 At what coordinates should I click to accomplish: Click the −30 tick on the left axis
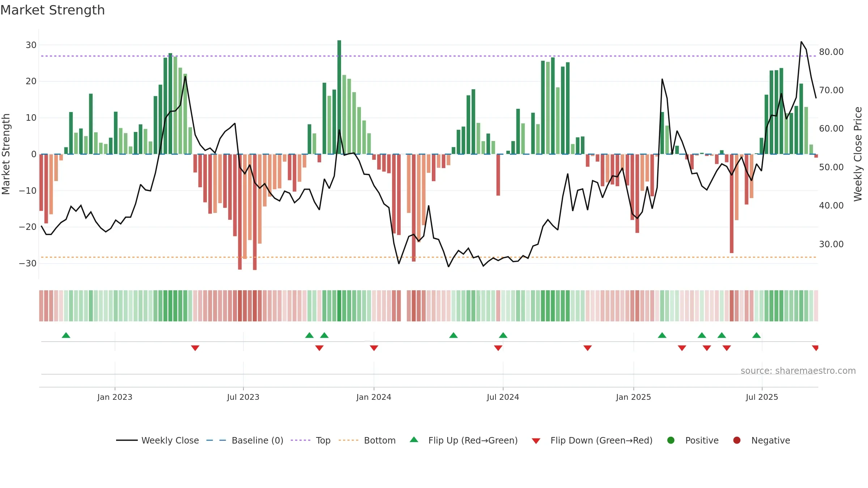(x=28, y=263)
